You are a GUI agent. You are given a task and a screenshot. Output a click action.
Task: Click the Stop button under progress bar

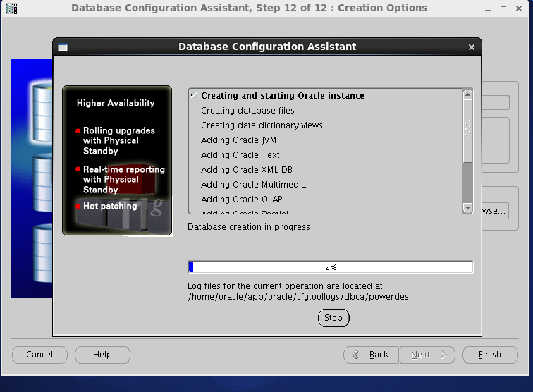point(333,318)
